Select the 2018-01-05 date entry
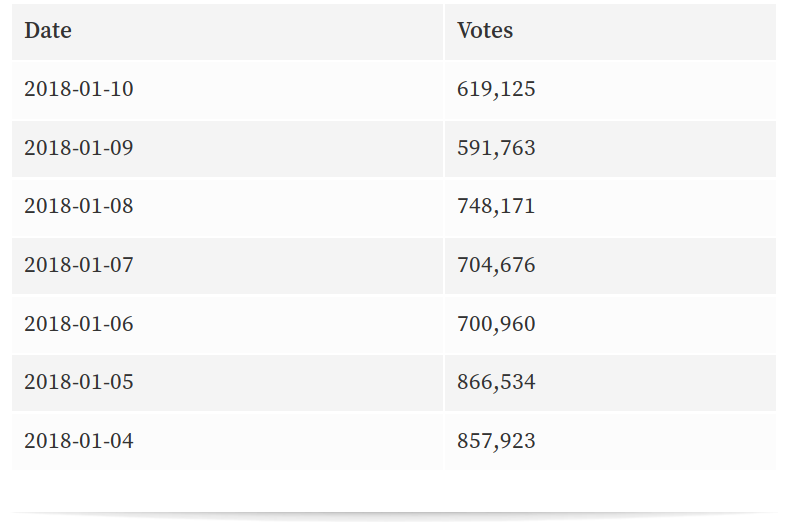Image resolution: width=806 pixels, height=525 pixels. point(79,382)
